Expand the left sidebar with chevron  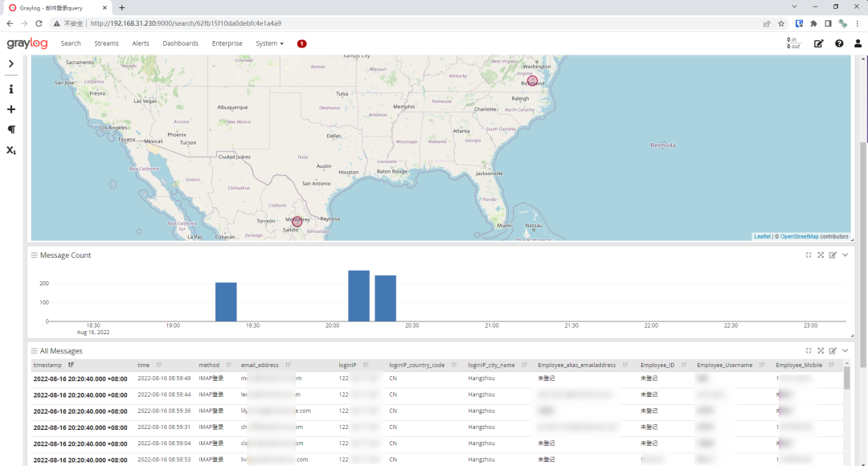pos(11,63)
